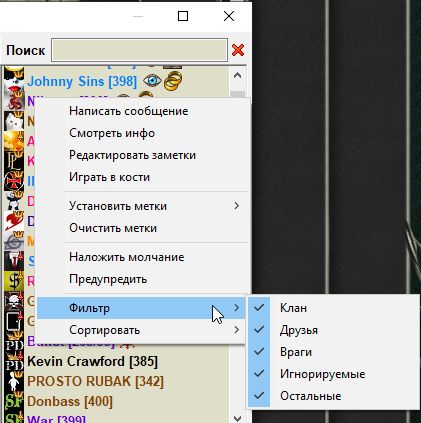Close the player list window
The height and width of the screenshot is (423, 421).
tap(229, 16)
